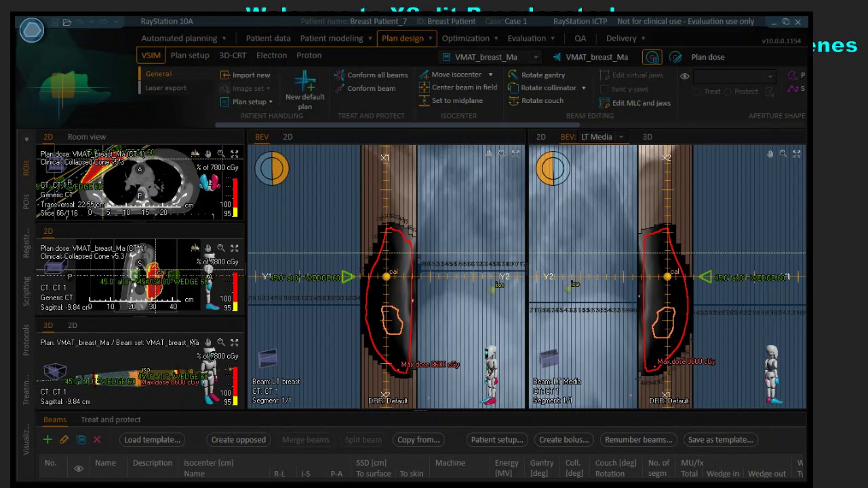Select the Treat radio option
This screenshot has height=488, width=868.
tap(698, 91)
